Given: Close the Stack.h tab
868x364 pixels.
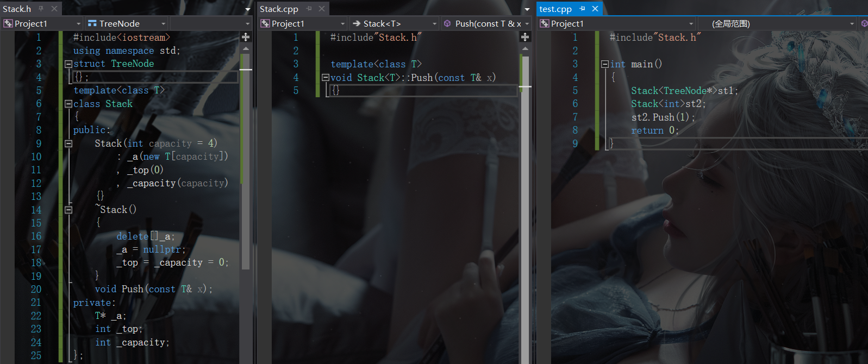Looking at the screenshot, I should point(54,9).
